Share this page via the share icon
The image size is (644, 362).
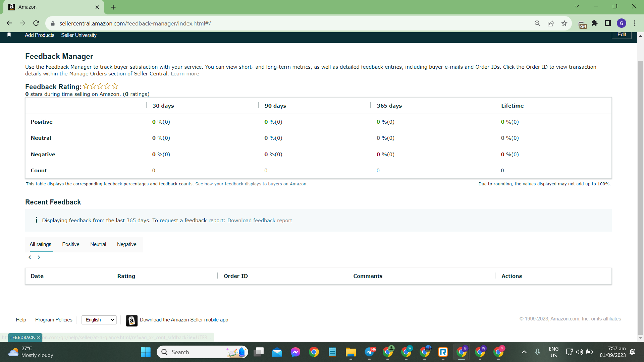tap(551, 23)
